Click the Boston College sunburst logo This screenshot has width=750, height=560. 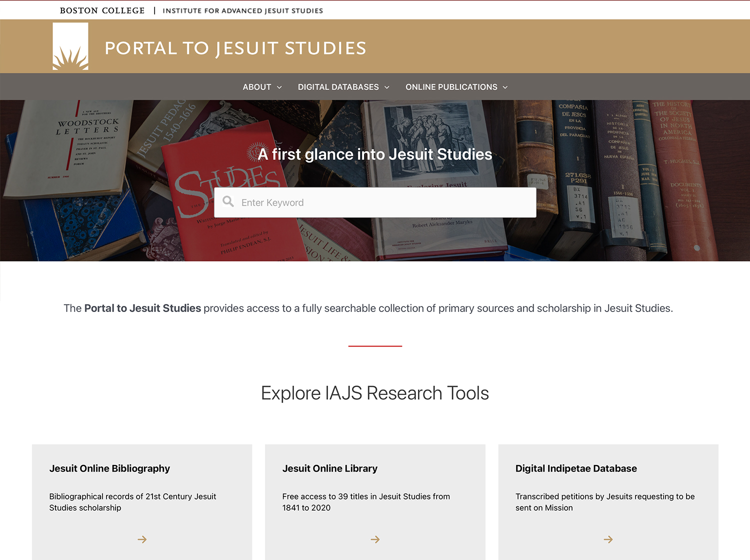click(x=70, y=46)
